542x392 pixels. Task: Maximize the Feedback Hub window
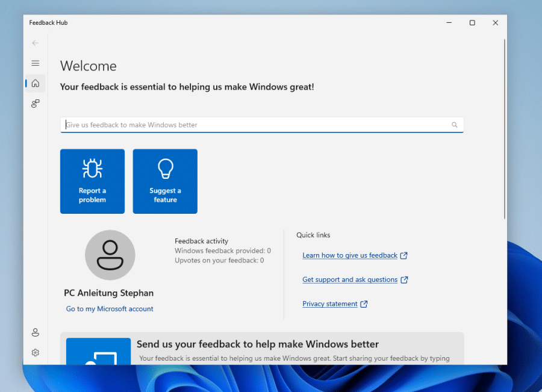472,23
